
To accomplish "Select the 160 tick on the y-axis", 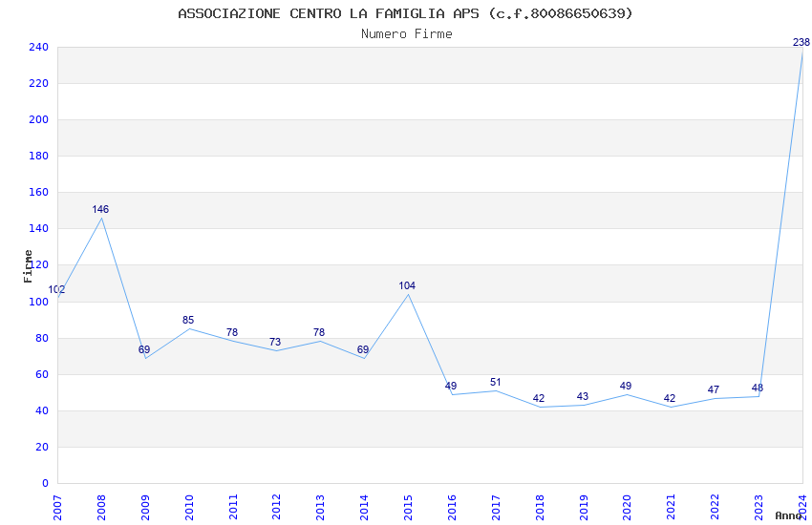I will (38, 193).
